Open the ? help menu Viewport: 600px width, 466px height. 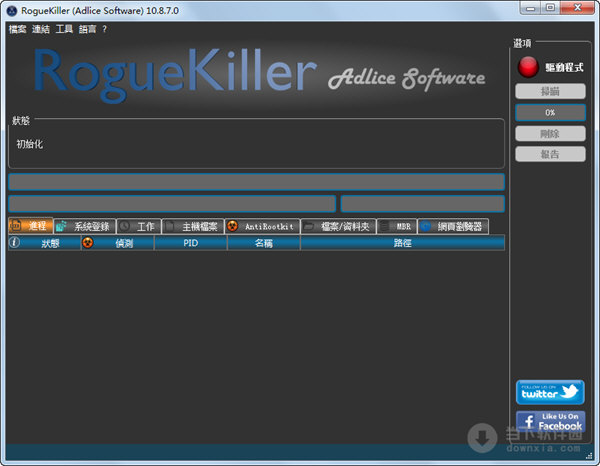(104, 29)
